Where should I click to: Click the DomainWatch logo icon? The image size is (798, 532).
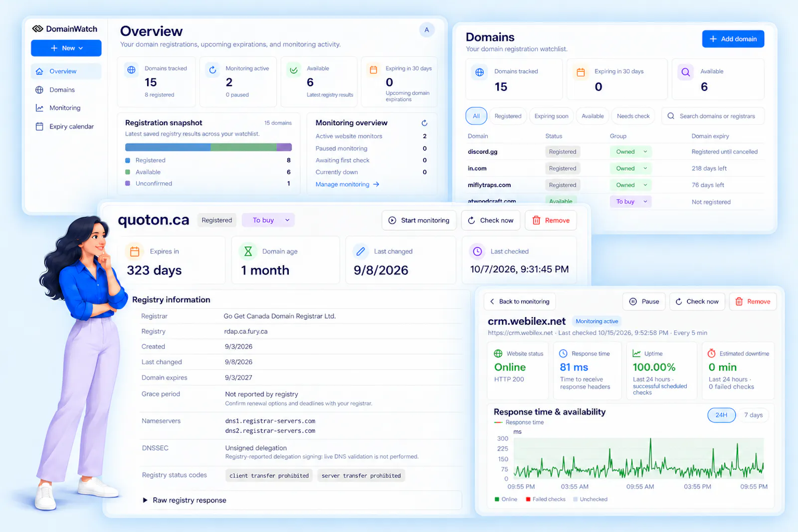coord(37,29)
